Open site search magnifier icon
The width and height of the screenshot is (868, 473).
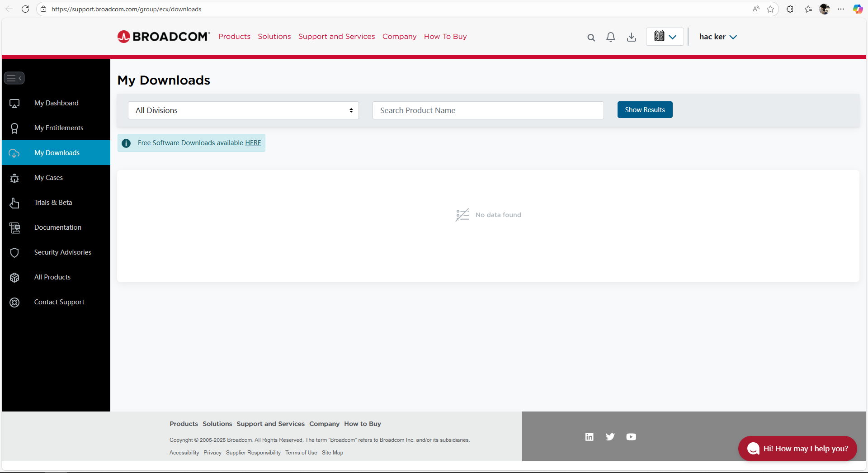click(591, 38)
